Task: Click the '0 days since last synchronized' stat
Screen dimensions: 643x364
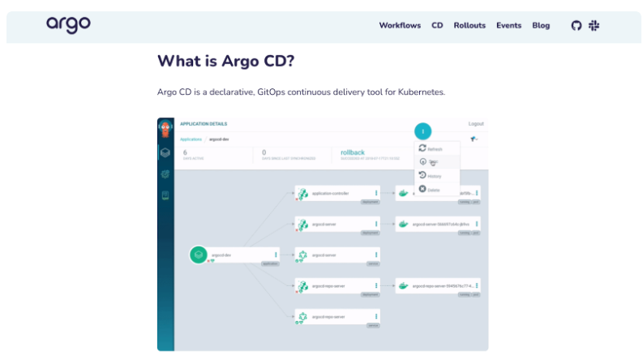Action: (289, 155)
